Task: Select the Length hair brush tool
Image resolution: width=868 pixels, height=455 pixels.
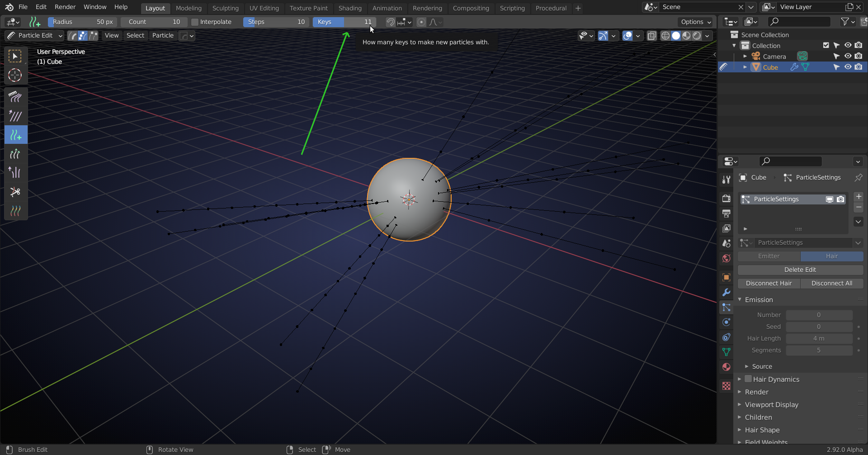Action: [15, 154]
